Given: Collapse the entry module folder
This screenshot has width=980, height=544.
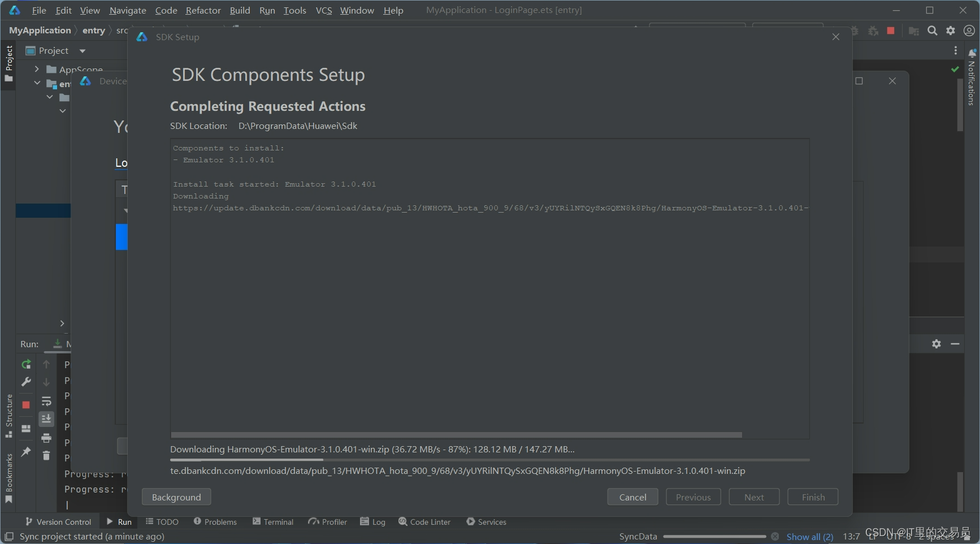Looking at the screenshot, I should point(37,83).
